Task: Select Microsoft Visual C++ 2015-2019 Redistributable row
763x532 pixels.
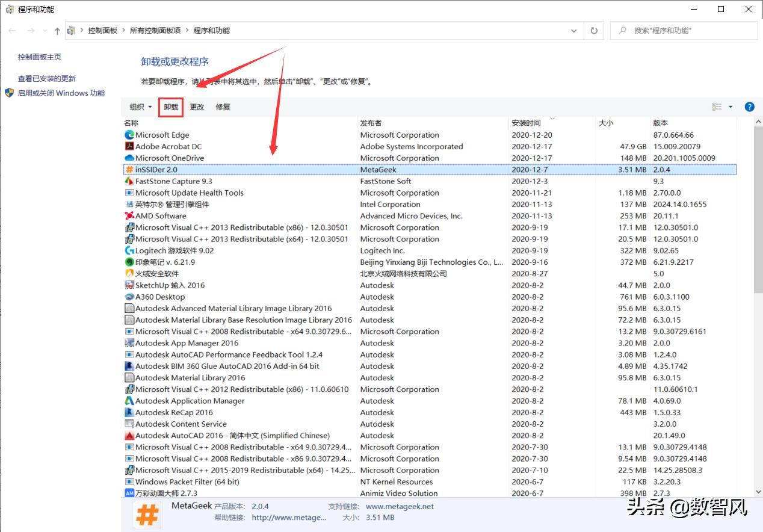Action: pyautogui.click(x=429, y=470)
